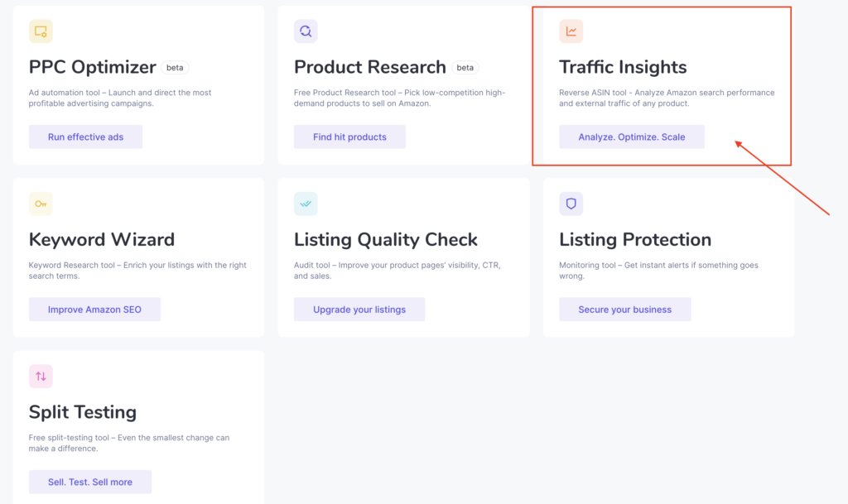Click the beta badge beside PPC Optimizer
This screenshot has width=848, height=504.
pyautogui.click(x=175, y=68)
